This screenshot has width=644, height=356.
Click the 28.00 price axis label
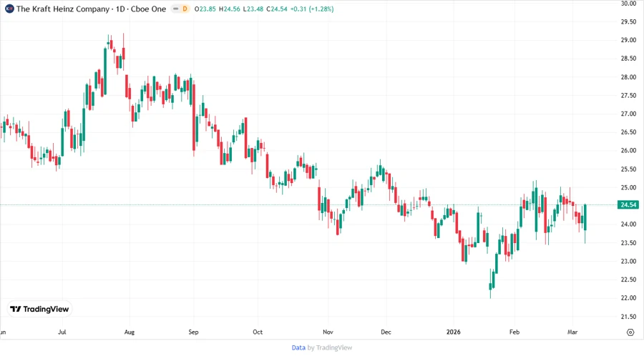click(x=628, y=77)
